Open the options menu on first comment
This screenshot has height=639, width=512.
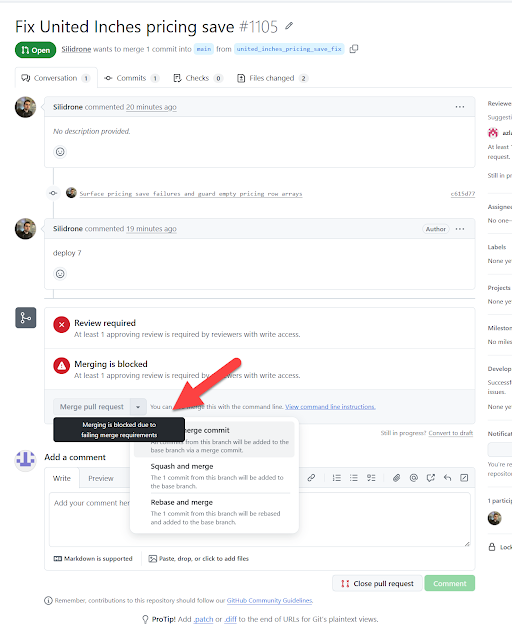[x=460, y=107]
